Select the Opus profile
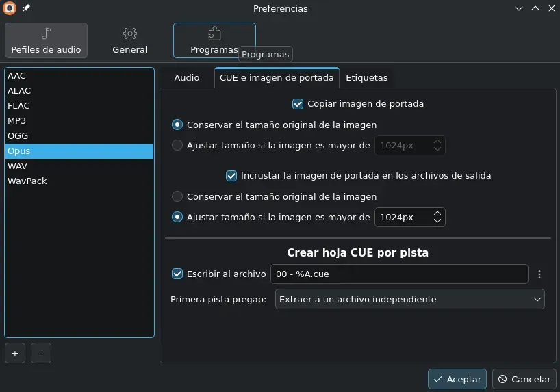This screenshot has width=560, height=392. pos(79,151)
